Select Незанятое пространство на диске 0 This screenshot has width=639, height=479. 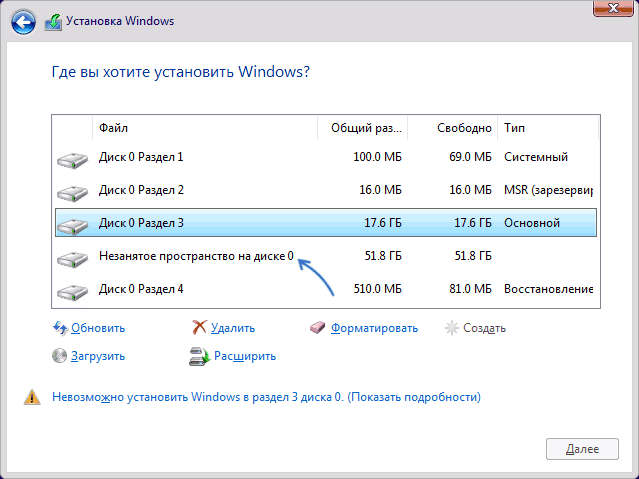tap(196, 256)
